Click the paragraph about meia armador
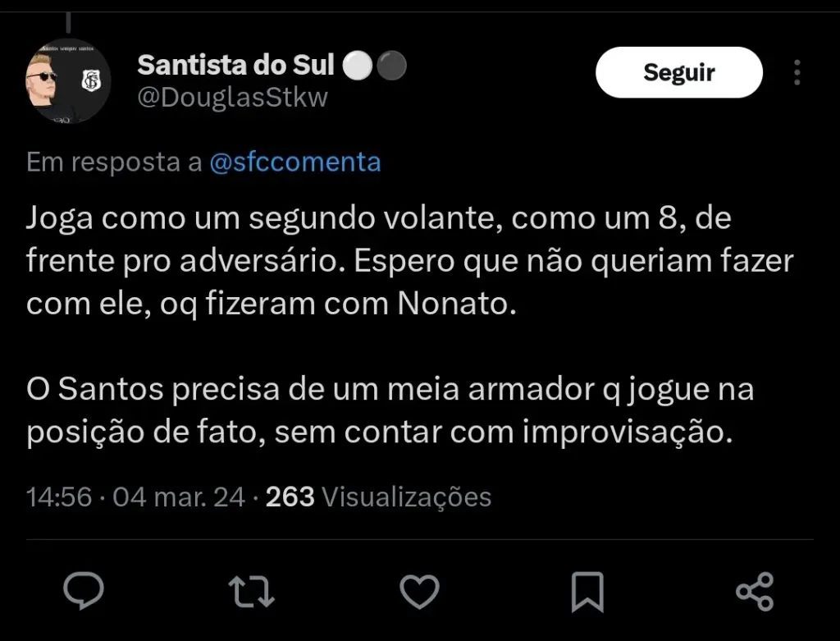The width and height of the screenshot is (840, 641). coord(390,411)
